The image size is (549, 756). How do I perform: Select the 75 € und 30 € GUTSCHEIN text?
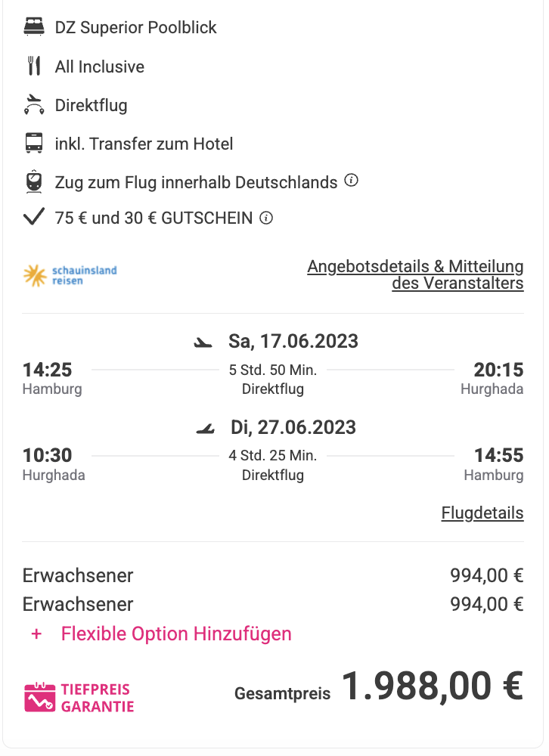coord(154,218)
